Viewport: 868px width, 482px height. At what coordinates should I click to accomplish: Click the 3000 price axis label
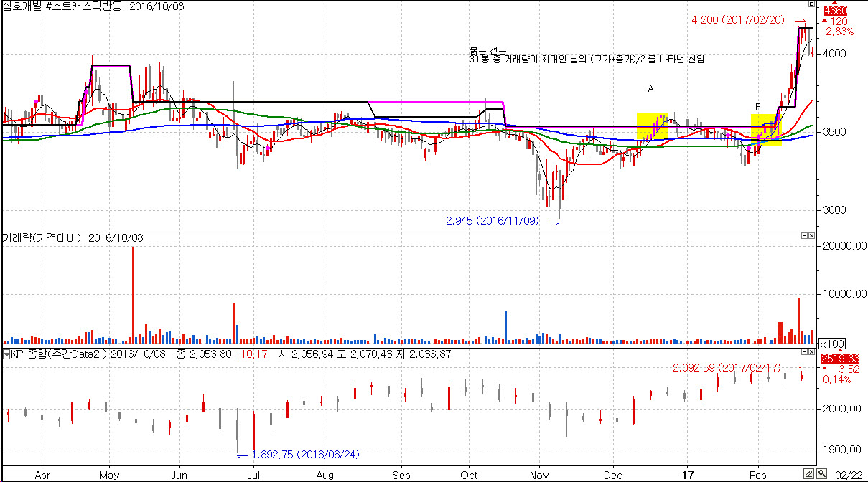(835, 210)
